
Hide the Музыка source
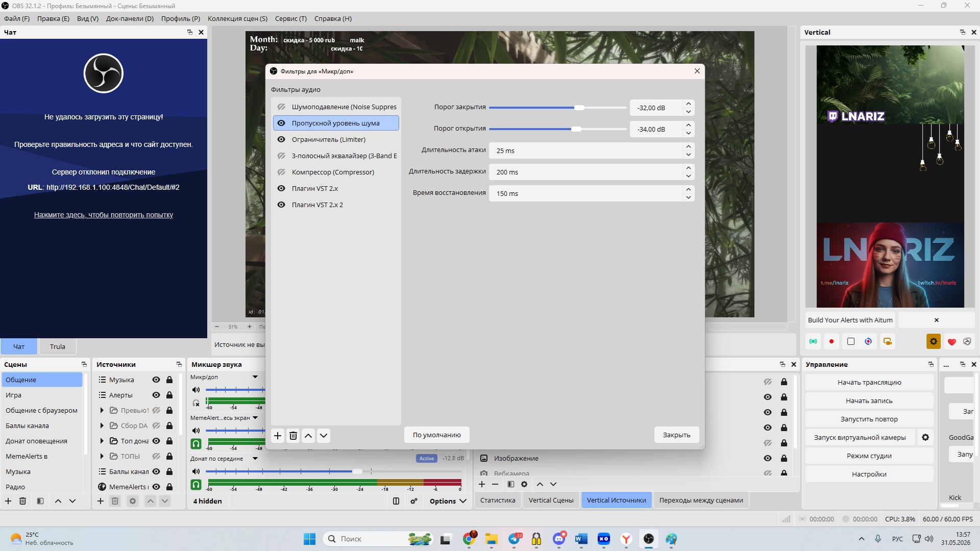[156, 380]
